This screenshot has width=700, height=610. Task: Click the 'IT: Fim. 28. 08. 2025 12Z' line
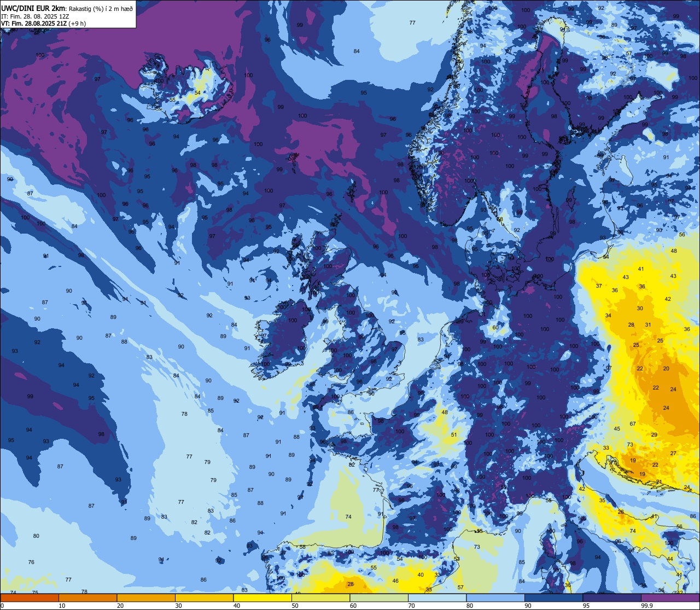pyautogui.click(x=35, y=16)
